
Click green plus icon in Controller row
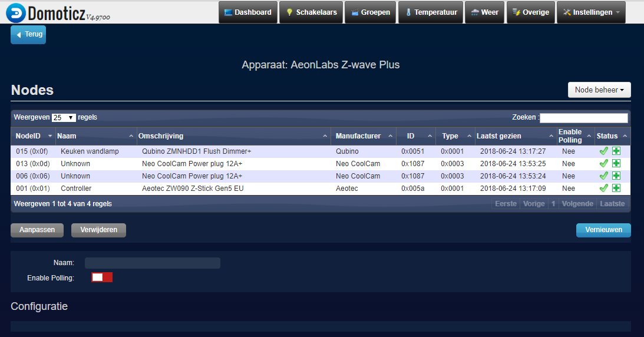coord(616,188)
